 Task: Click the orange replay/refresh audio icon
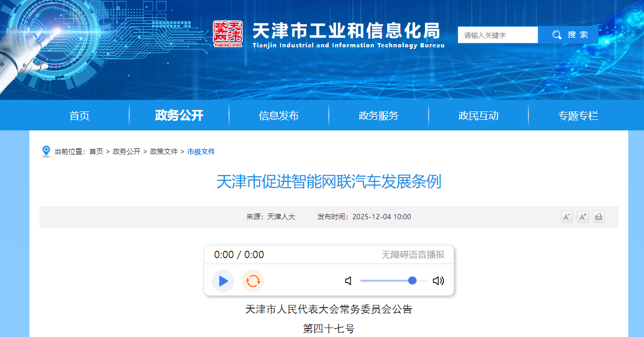pos(253,281)
